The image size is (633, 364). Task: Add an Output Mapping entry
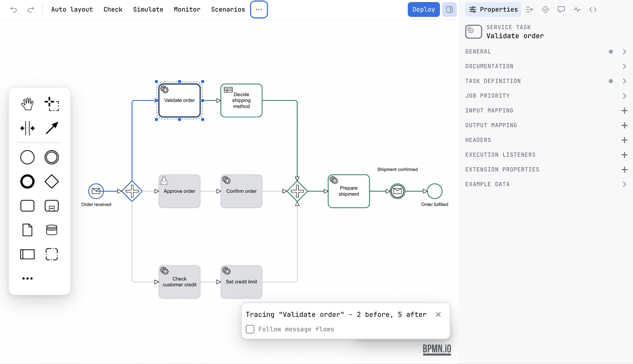click(624, 125)
